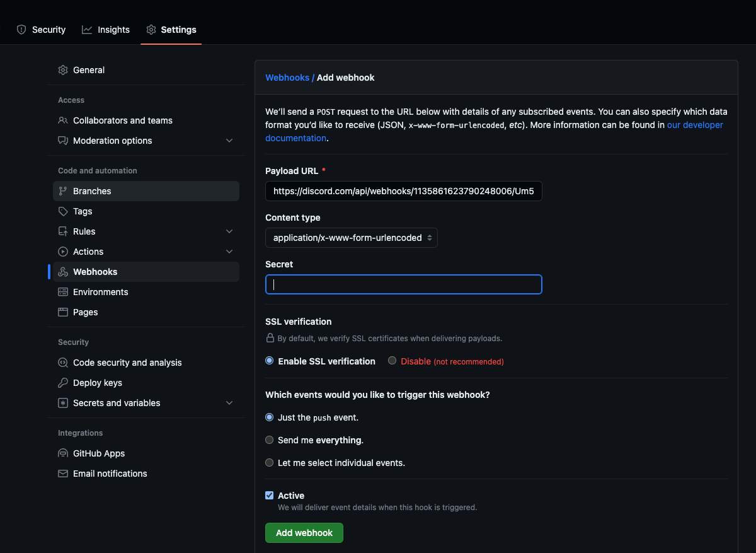Follow the Webhooks breadcrumb link
The height and width of the screenshot is (553, 756).
[287, 78]
